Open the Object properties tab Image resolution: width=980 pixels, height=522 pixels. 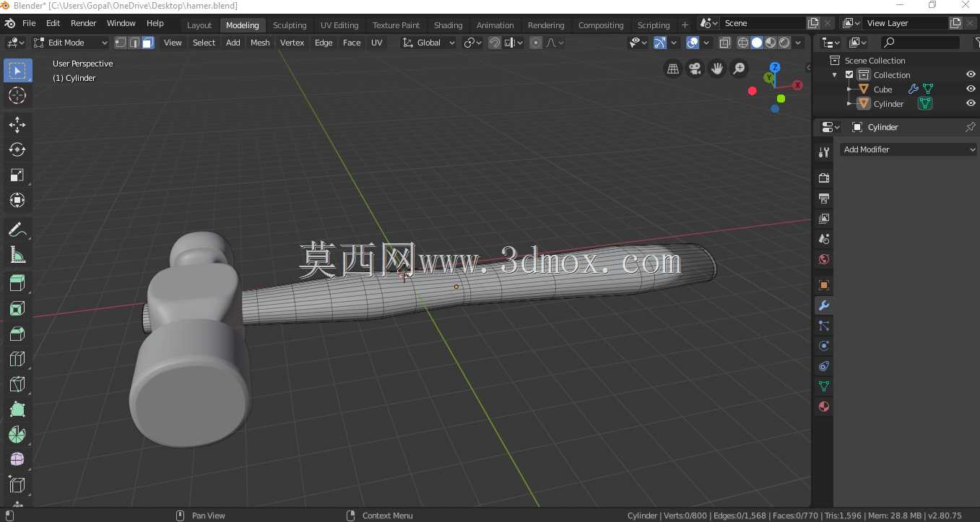[x=823, y=285]
